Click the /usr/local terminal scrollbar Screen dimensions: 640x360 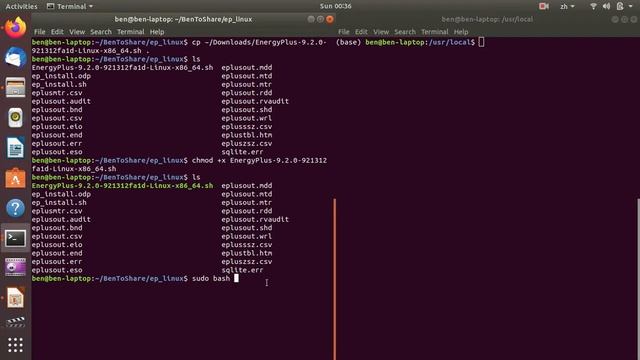pos(638,279)
